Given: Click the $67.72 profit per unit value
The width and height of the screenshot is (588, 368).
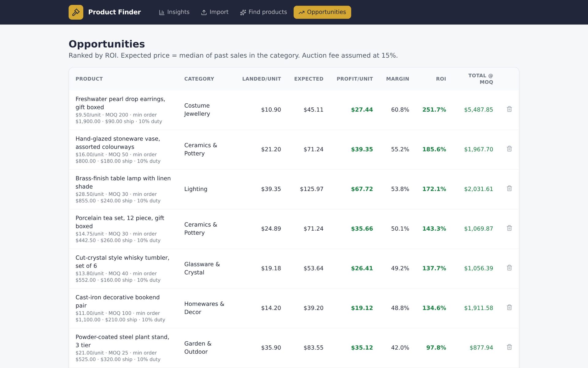Looking at the screenshot, I should (362, 189).
